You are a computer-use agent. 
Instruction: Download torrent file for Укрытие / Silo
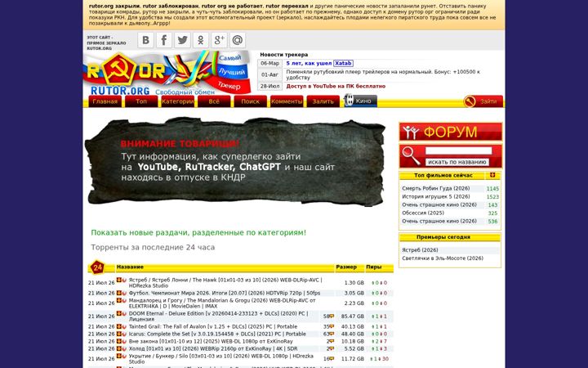(x=119, y=356)
